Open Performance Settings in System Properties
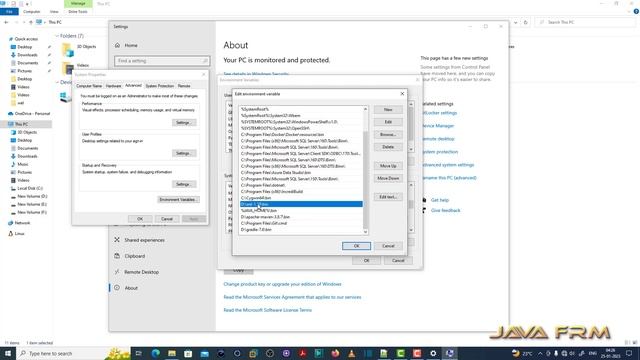 click(x=184, y=123)
